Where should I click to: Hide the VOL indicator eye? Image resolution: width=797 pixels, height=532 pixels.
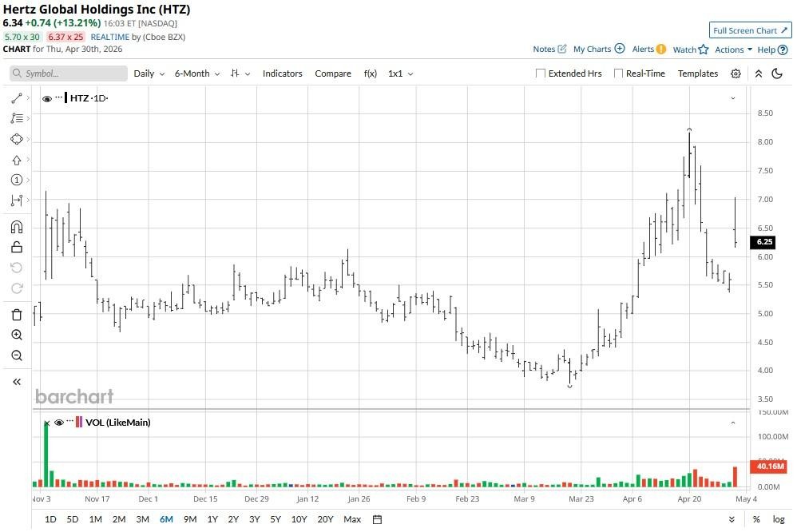point(59,423)
